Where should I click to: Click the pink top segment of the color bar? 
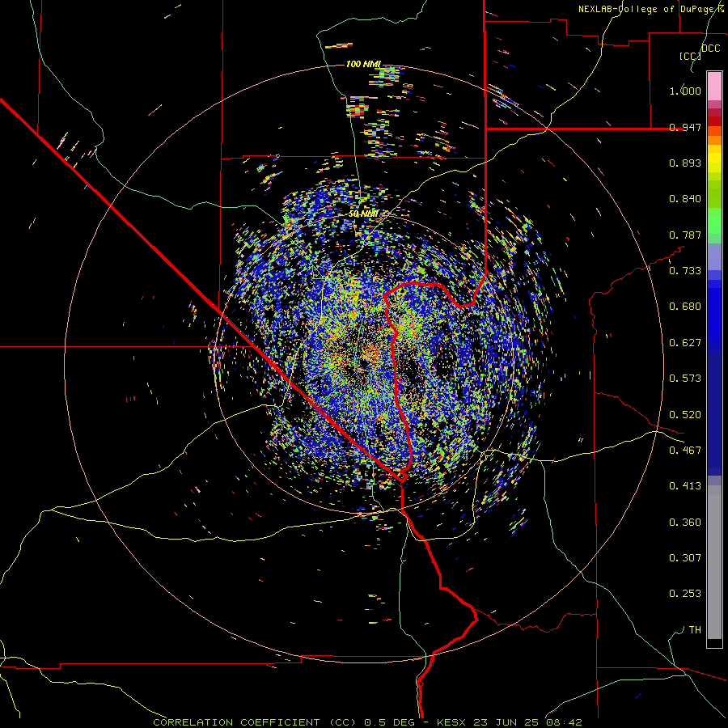[714, 87]
